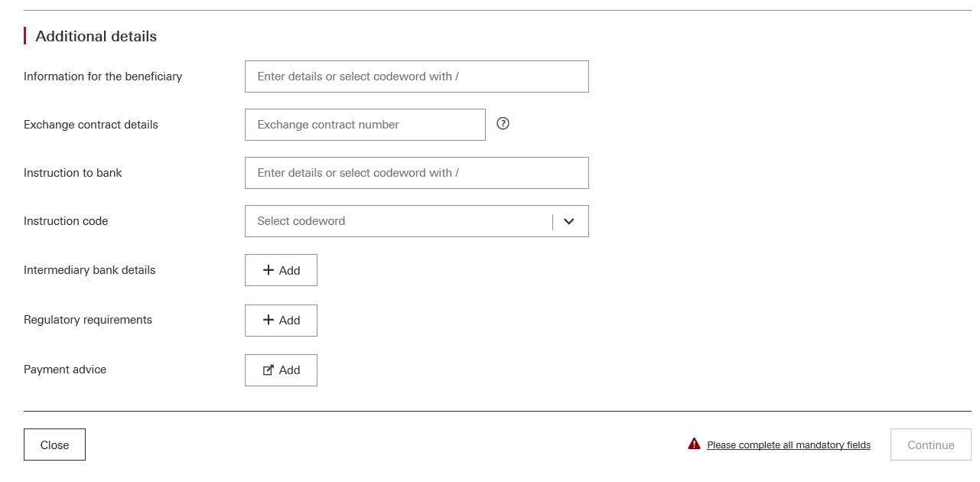Click the red warning triangle icon
This screenshot has width=980, height=482.
click(x=694, y=444)
